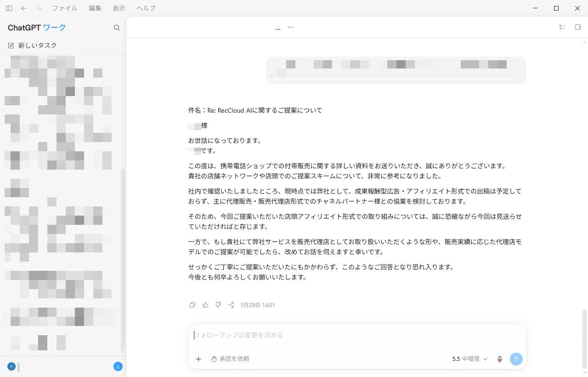The height and width of the screenshot is (377, 588).
Task: Start voice input with the microphone icon
Action: 500,359
